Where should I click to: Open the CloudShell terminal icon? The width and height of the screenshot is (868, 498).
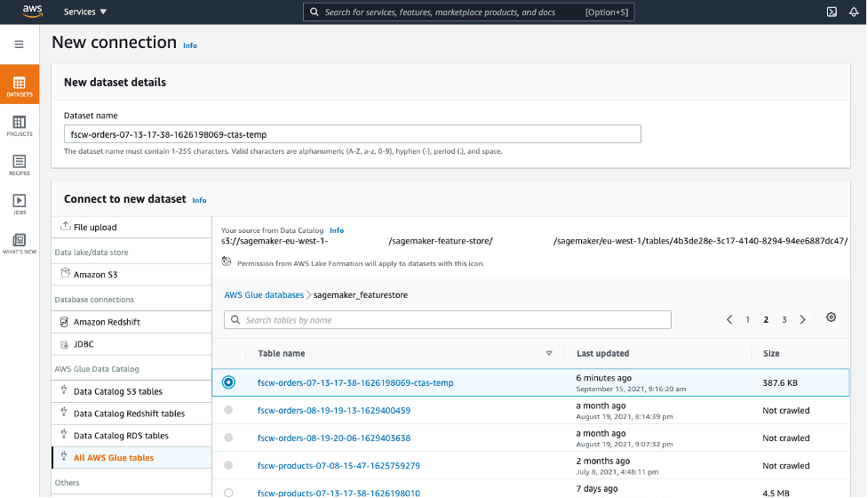click(832, 12)
